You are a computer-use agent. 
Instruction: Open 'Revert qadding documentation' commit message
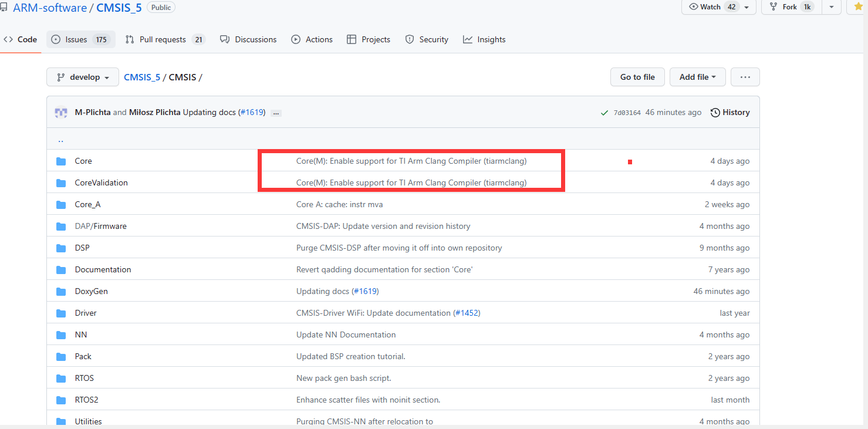[x=384, y=270]
